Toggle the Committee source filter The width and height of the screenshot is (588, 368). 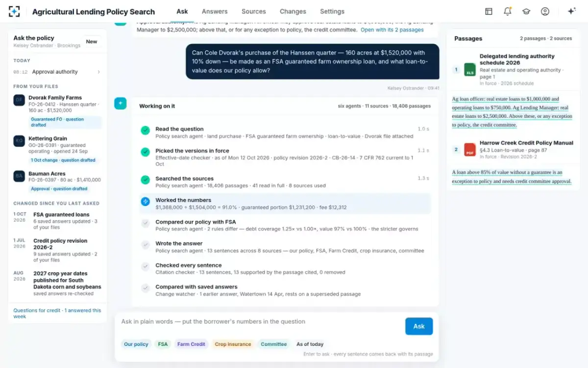pos(274,344)
